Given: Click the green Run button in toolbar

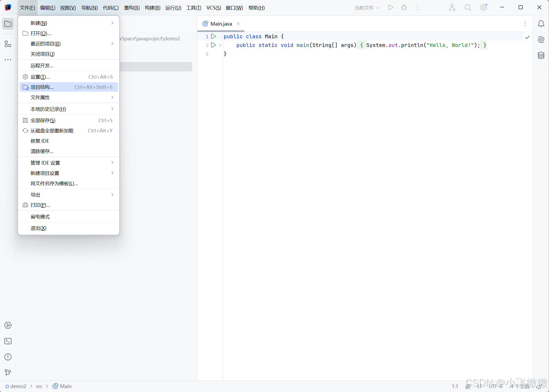Looking at the screenshot, I should tap(391, 8).
